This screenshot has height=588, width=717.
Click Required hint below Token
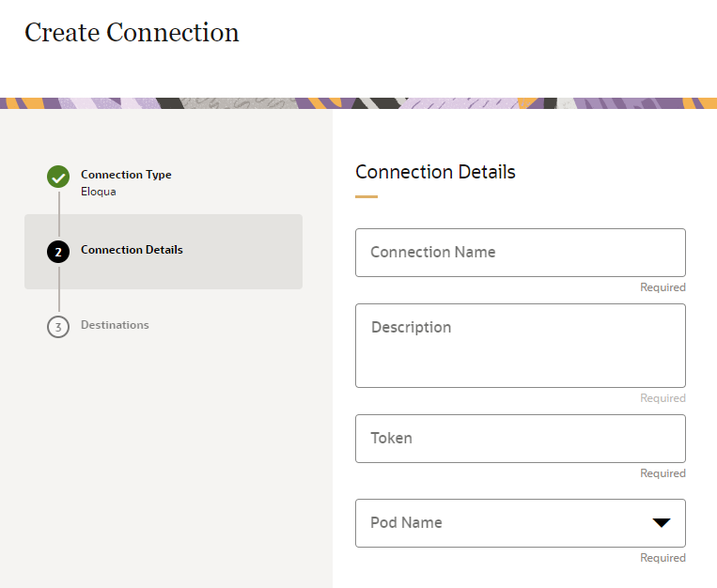coord(662,473)
